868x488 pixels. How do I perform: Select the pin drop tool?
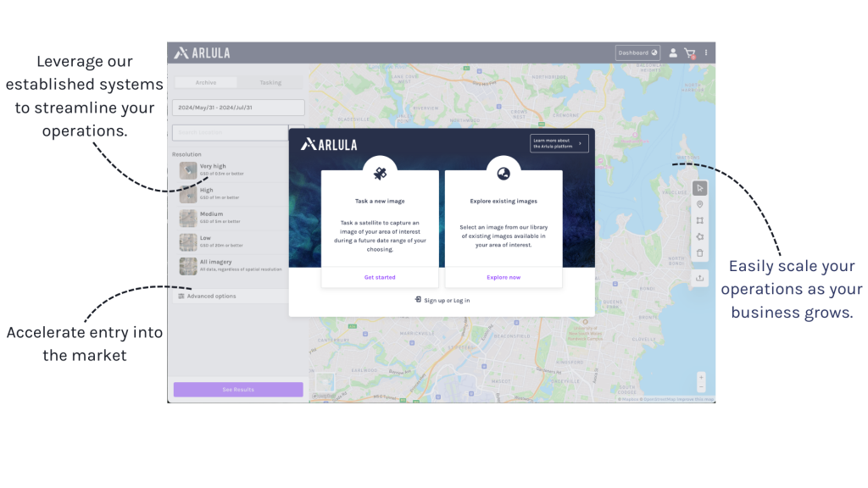pyautogui.click(x=699, y=203)
